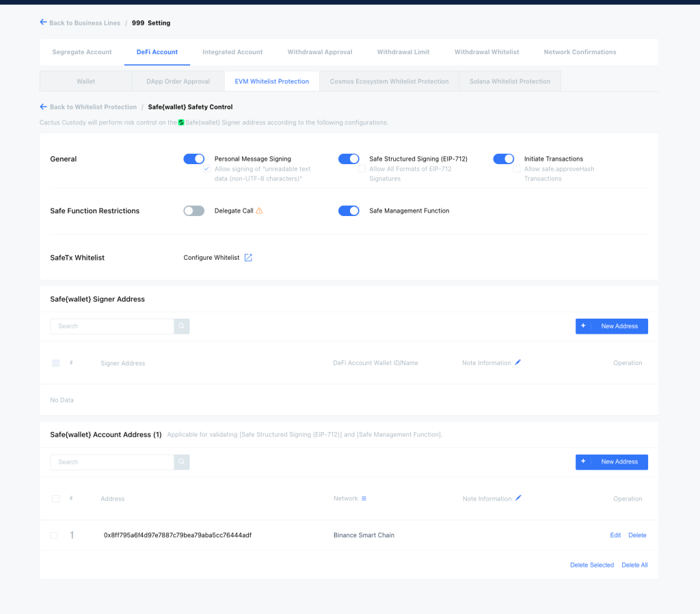The image size is (700, 614).
Task: Click the Account Address search field
Action: [x=112, y=462]
